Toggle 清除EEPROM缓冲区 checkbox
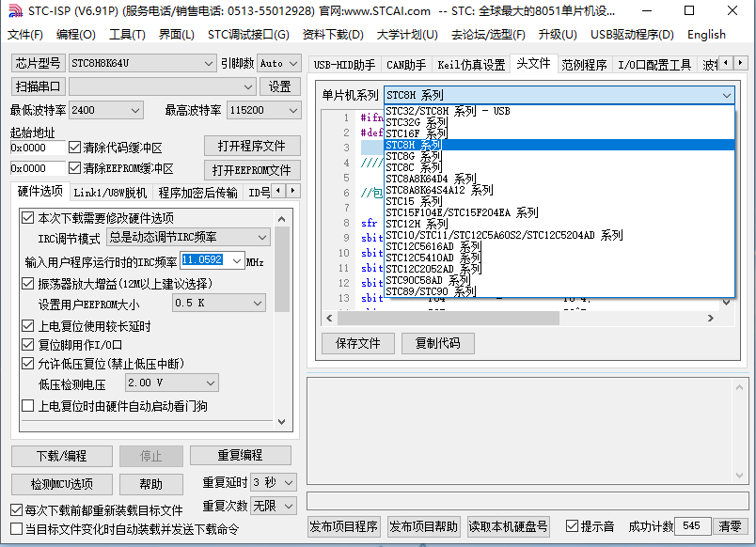 pyautogui.click(x=74, y=167)
